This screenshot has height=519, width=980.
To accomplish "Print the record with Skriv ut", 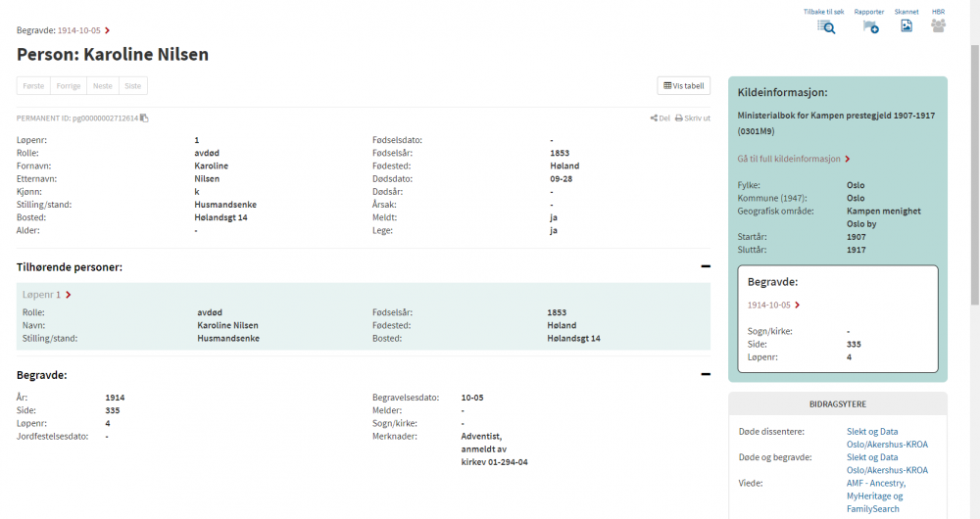I will pyautogui.click(x=692, y=118).
